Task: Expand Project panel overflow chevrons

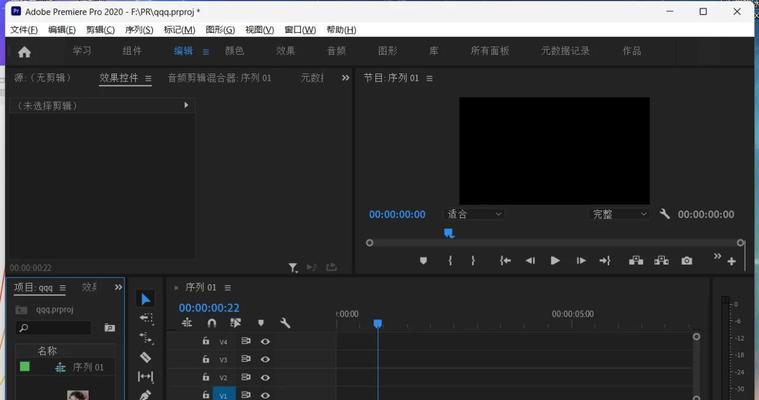Action: coord(118,288)
